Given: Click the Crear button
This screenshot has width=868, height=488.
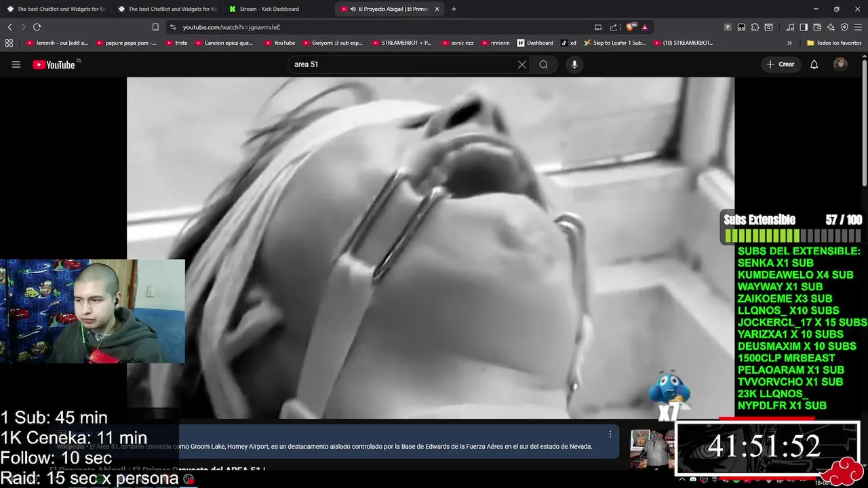Looking at the screenshot, I should (781, 64).
